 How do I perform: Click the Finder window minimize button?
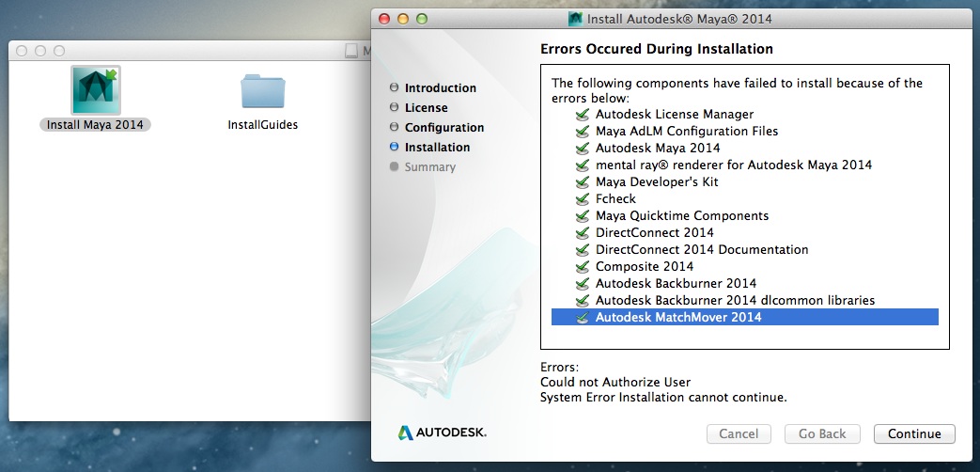tap(40, 51)
